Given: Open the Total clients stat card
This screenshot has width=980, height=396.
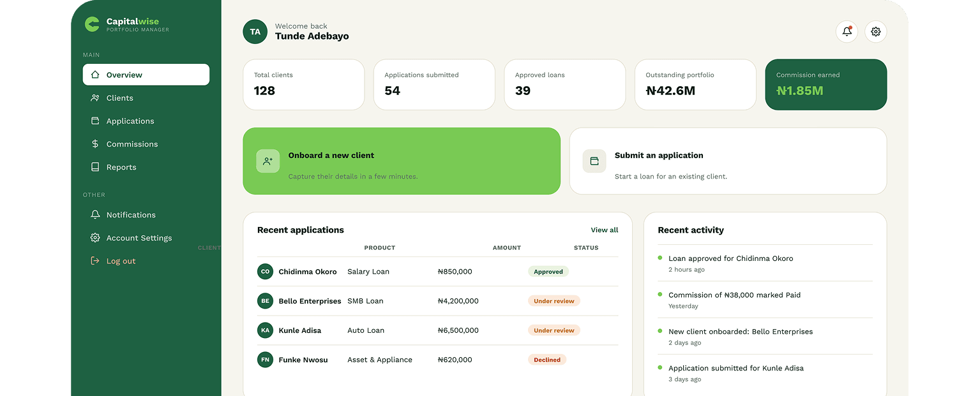Looking at the screenshot, I should tap(304, 85).
